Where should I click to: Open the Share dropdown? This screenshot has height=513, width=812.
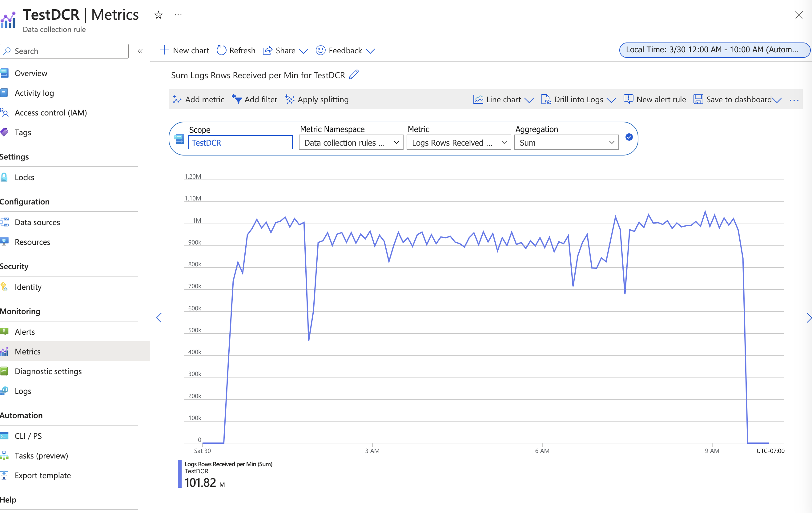pos(285,50)
